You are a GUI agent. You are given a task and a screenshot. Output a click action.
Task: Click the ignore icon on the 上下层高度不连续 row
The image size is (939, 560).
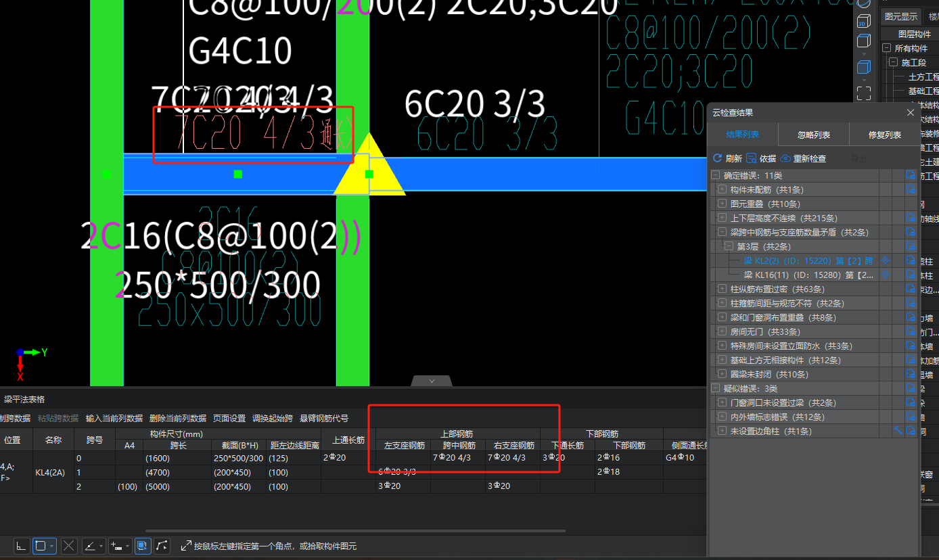911,218
